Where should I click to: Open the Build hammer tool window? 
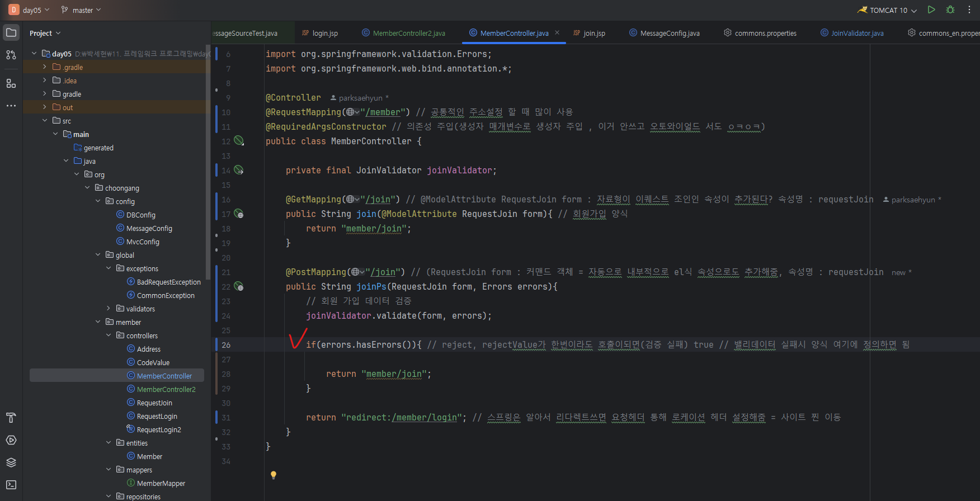point(11,418)
